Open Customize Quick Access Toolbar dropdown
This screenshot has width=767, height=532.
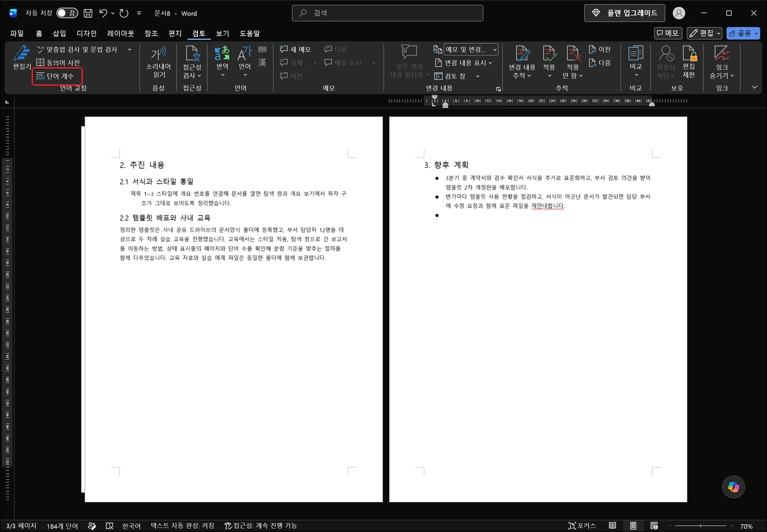(x=139, y=13)
